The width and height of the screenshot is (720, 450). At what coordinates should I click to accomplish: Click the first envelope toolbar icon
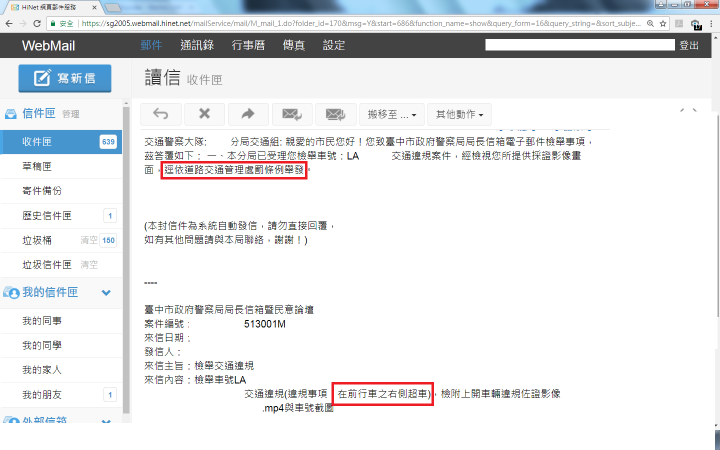tap(292, 114)
